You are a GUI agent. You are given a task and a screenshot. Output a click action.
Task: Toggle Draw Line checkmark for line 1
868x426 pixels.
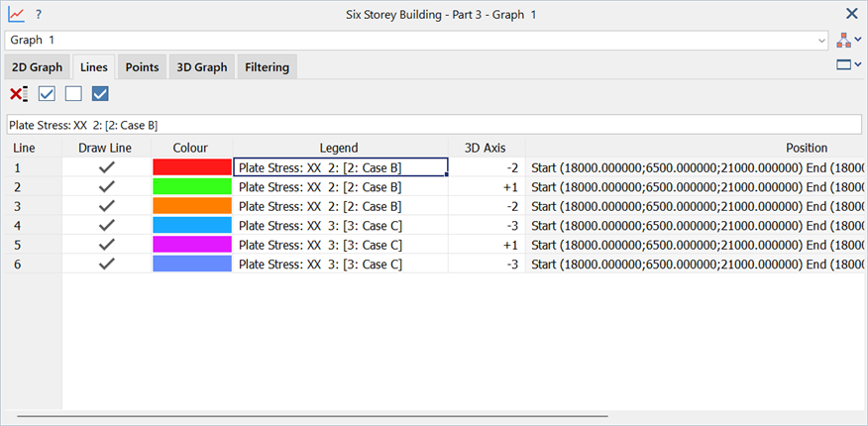pos(107,167)
